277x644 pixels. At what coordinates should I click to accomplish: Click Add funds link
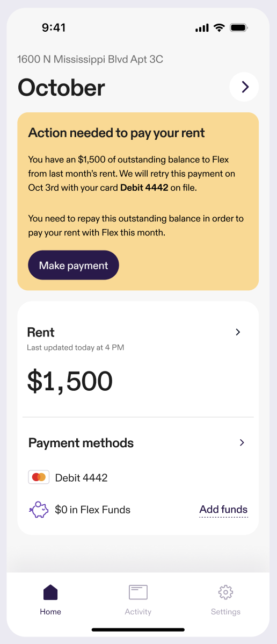(224, 510)
